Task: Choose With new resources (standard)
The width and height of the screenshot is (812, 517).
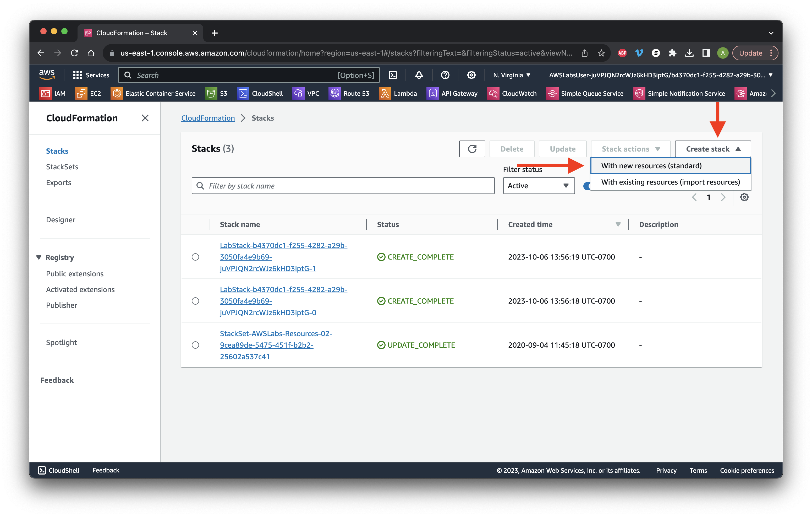Action: (670, 166)
